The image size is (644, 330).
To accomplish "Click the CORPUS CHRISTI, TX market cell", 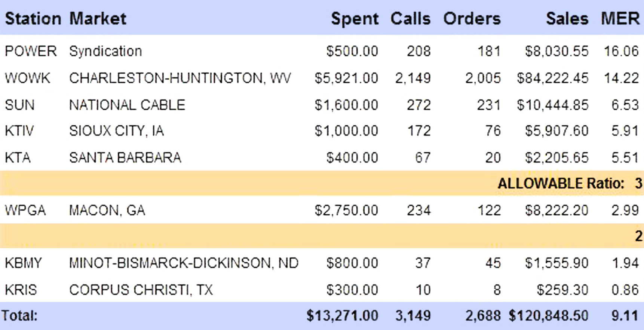I will (141, 290).
